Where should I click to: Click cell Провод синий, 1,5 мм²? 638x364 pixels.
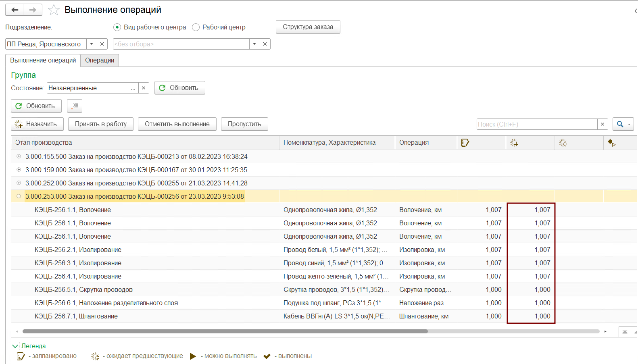point(336,263)
